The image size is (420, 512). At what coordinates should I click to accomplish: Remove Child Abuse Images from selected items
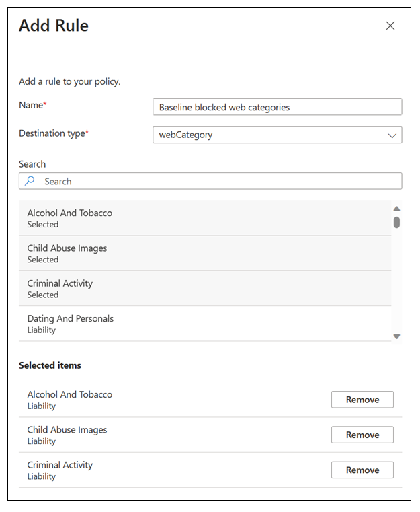[362, 435]
